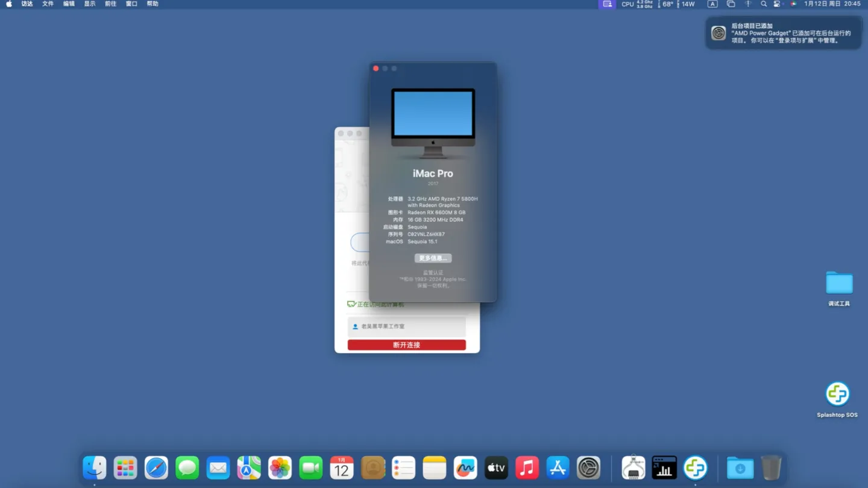Select the 调试工具 folder on desktop
Viewport: 868px width, 488px height.
(x=839, y=283)
